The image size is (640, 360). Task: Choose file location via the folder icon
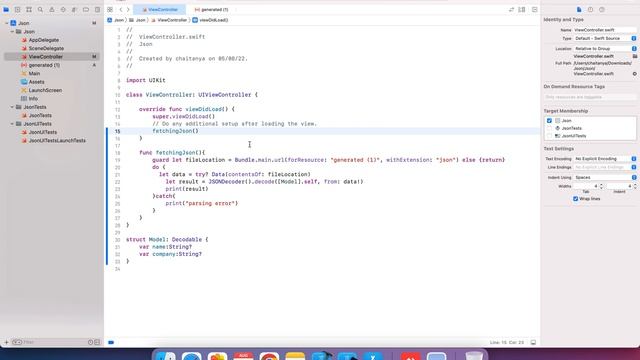[635, 56]
